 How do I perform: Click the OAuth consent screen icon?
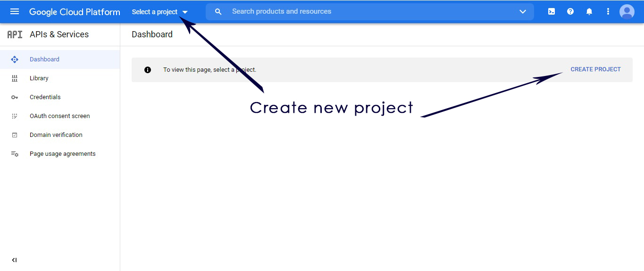click(15, 116)
